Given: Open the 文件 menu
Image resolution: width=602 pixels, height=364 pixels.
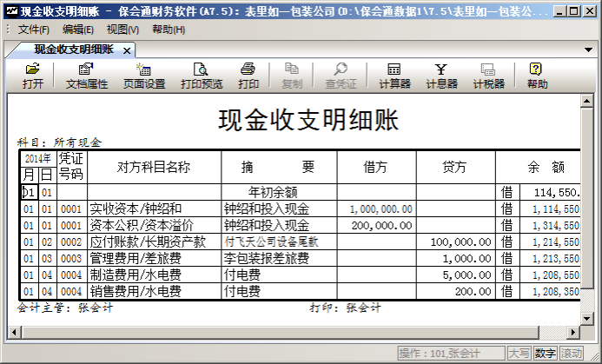Looking at the screenshot, I should pyautogui.click(x=33, y=30).
